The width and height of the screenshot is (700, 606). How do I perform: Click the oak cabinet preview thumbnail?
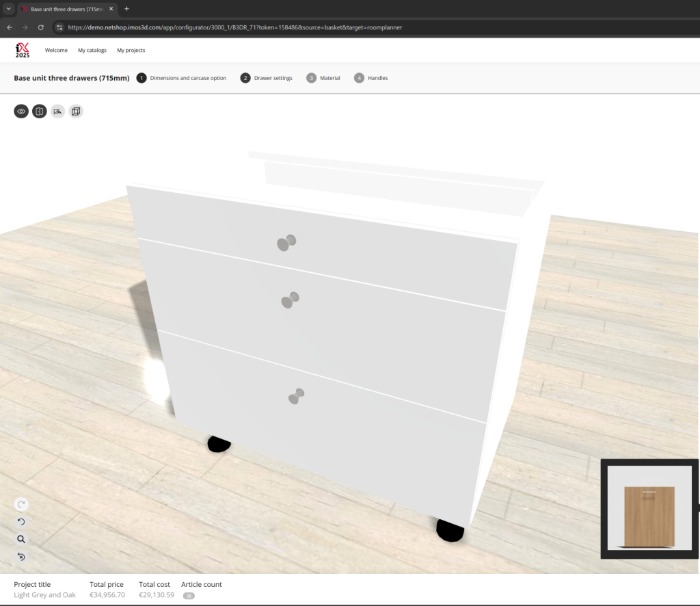point(649,509)
